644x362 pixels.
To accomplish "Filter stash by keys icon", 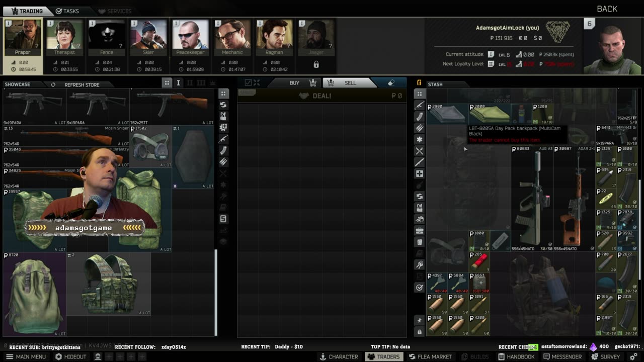I will click(419, 264).
